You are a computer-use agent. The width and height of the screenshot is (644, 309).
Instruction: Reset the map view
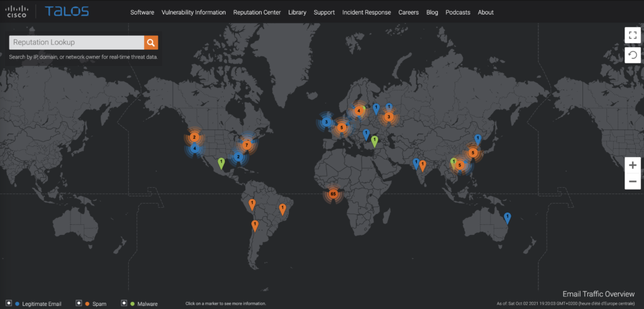pyautogui.click(x=632, y=55)
